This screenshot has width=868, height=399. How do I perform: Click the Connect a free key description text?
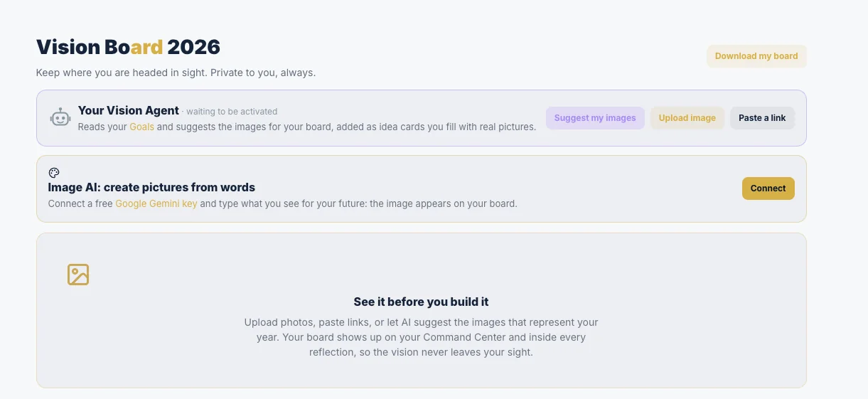tap(283, 203)
